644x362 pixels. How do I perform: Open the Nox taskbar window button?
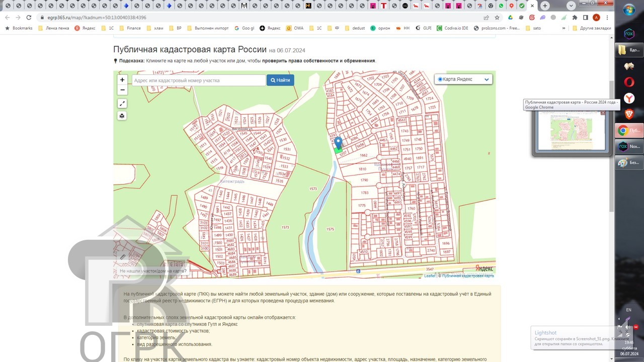tap(629, 146)
